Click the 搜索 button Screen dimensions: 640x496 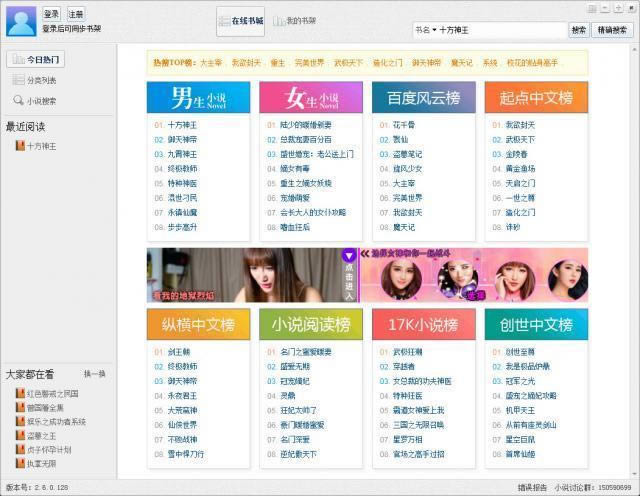579,30
